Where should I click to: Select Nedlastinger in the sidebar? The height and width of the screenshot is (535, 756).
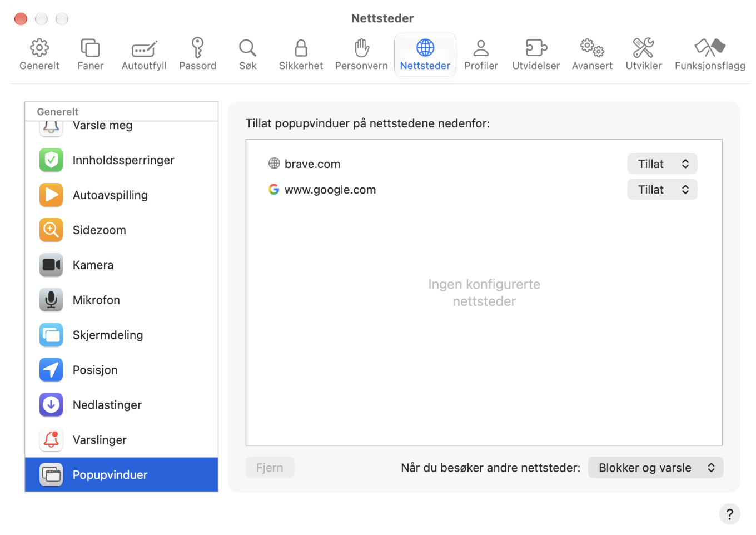pyautogui.click(x=121, y=405)
